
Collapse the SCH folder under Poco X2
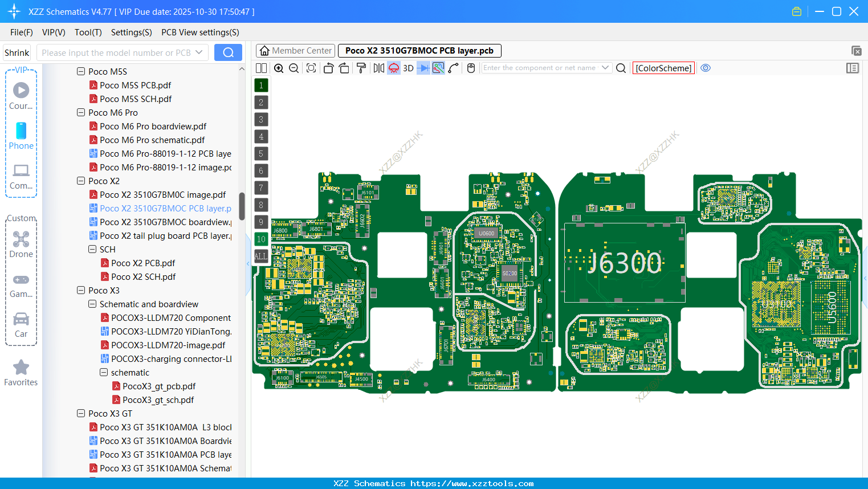[x=92, y=249]
